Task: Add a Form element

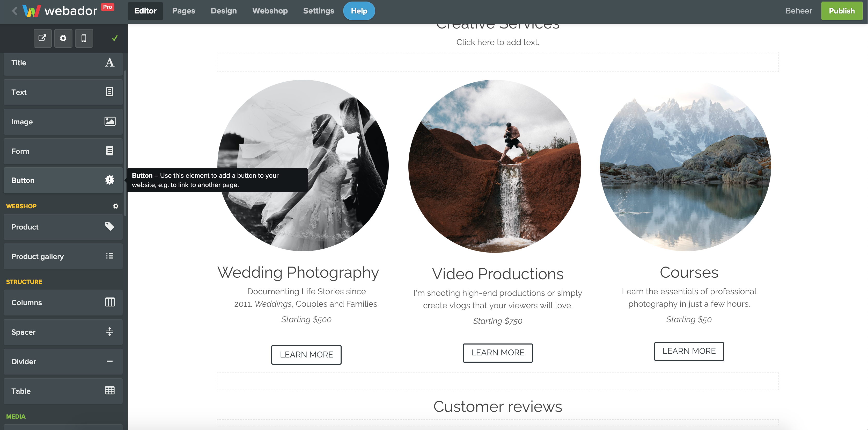Action: point(63,151)
